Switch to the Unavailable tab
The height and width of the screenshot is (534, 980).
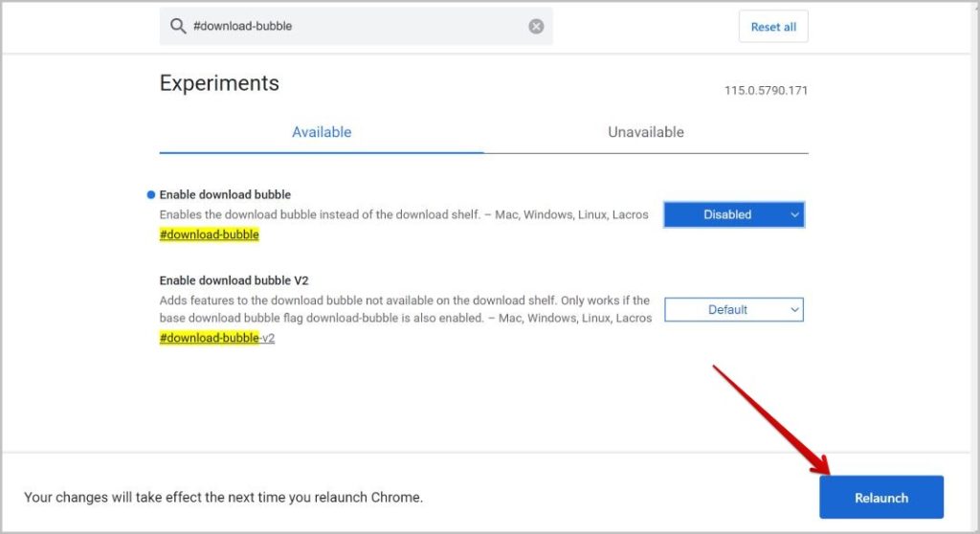pos(646,132)
